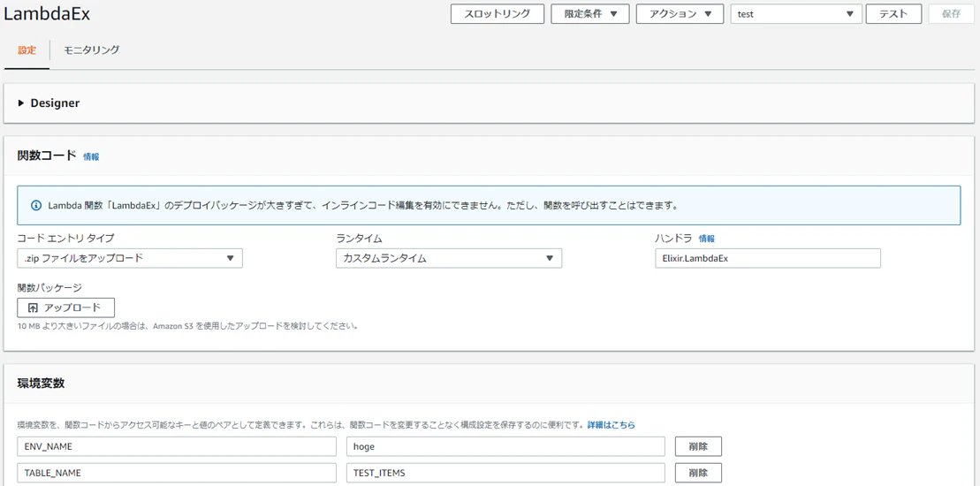Click the スロットリング button

[x=498, y=14]
